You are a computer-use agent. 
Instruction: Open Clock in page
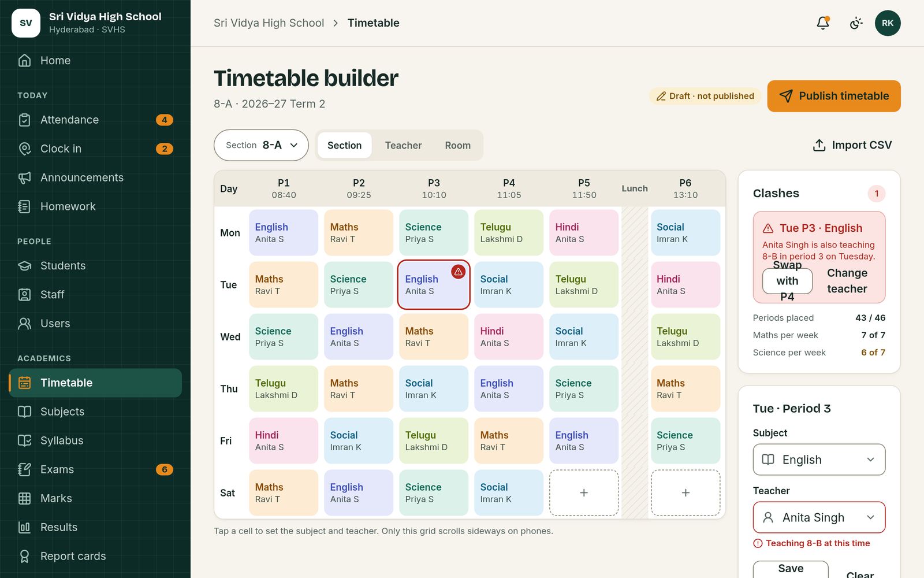[95, 149]
